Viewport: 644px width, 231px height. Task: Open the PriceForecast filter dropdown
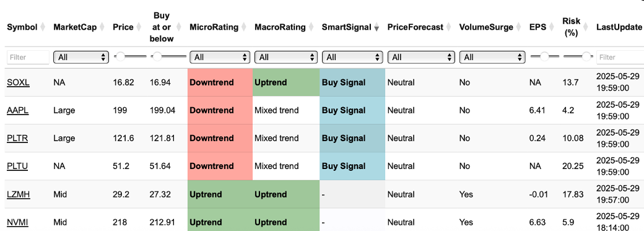pos(422,57)
